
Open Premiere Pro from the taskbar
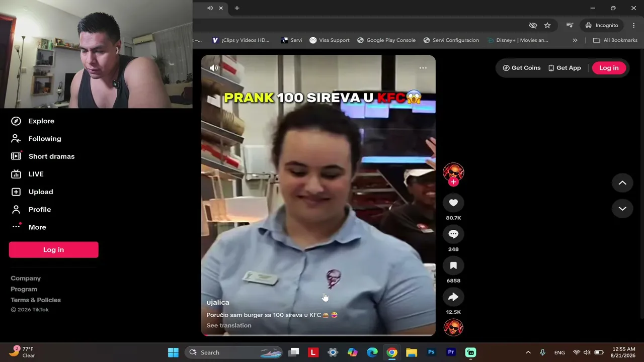[451, 352]
